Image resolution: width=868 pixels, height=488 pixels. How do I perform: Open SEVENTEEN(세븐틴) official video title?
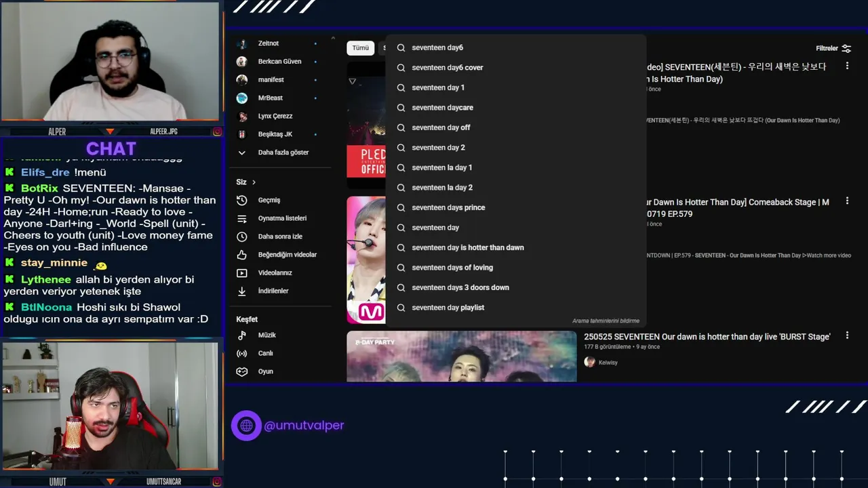point(736,73)
